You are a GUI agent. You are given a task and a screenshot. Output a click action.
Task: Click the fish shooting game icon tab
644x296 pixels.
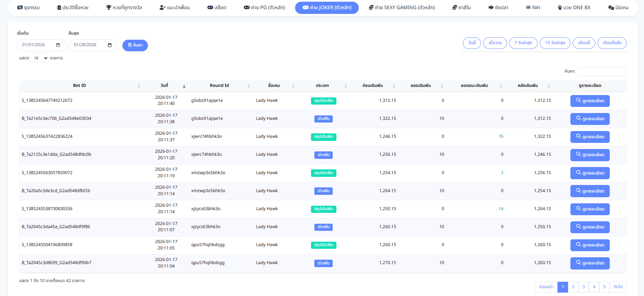[x=491, y=7]
